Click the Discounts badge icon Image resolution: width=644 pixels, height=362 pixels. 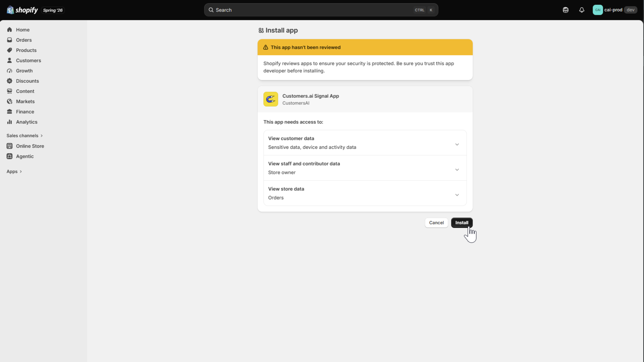(x=10, y=81)
